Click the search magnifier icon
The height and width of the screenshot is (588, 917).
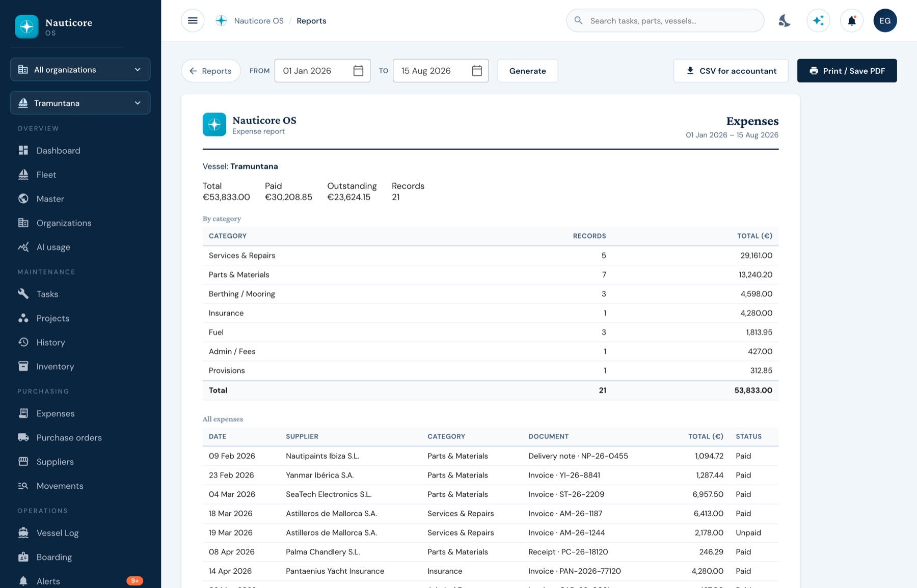[x=578, y=20]
